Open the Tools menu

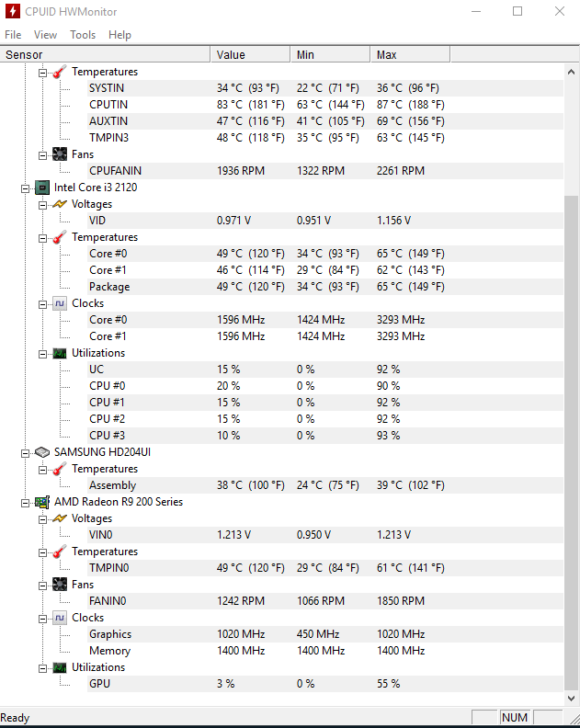(83, 35)
